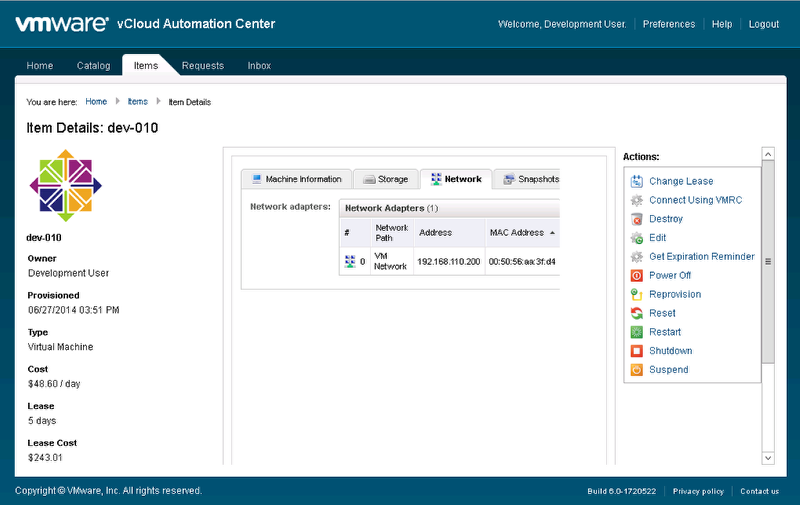This screenshot has height=505, width=800.
Task: Click the green Restart icon
Action: [636, 332]
